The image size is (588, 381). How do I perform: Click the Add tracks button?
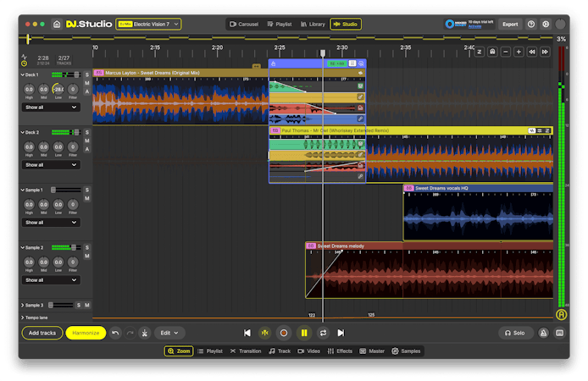(x=42, y=333)
